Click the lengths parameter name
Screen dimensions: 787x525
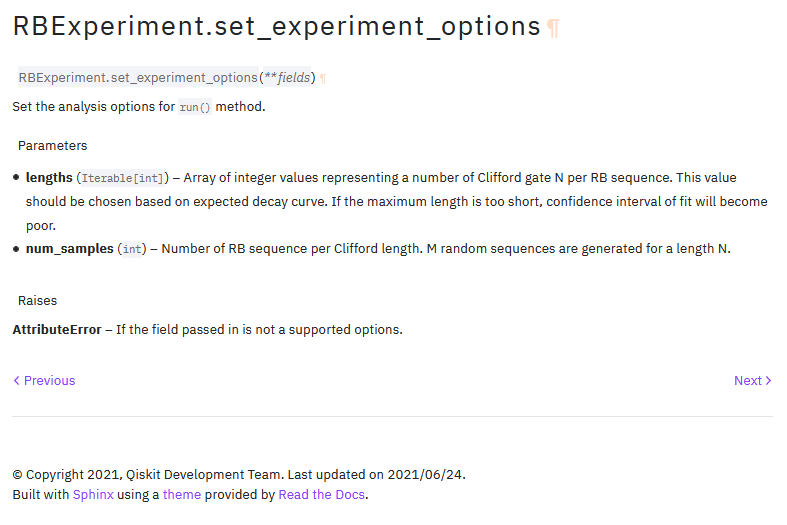[49, 178]
